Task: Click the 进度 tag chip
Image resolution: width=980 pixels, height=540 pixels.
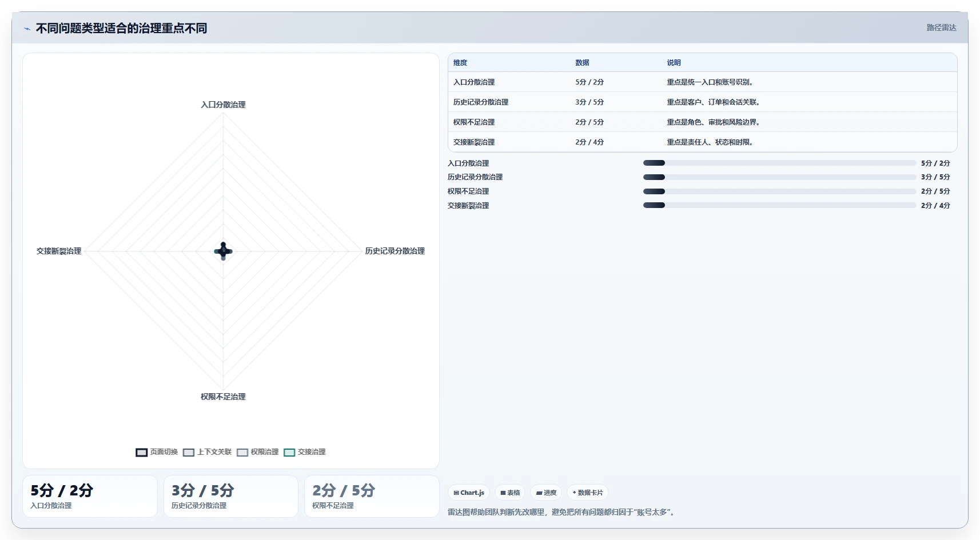Action: pyautogui.click(x=546, y=493)
